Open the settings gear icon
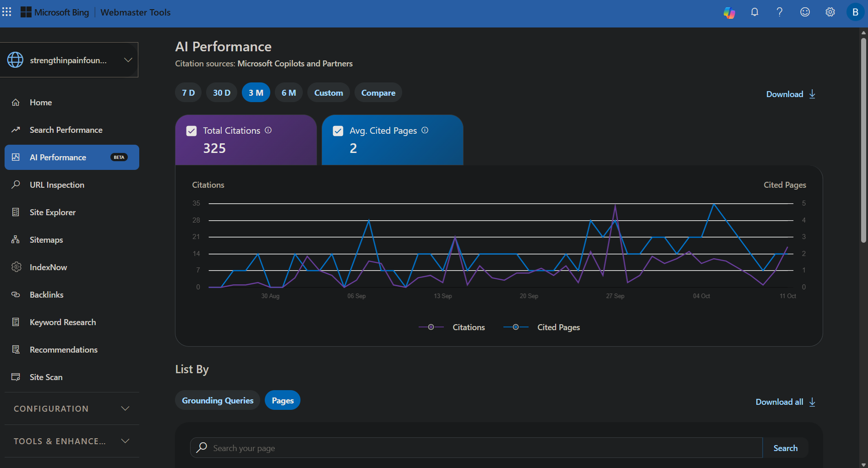The width and height of the screenshot is (868, 468). tap(830, 12)
